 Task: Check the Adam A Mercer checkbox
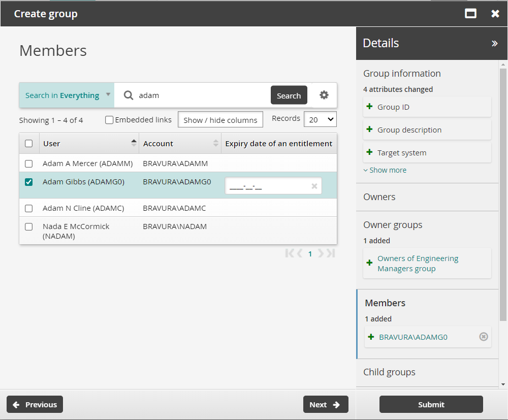(x=29, y=164)
